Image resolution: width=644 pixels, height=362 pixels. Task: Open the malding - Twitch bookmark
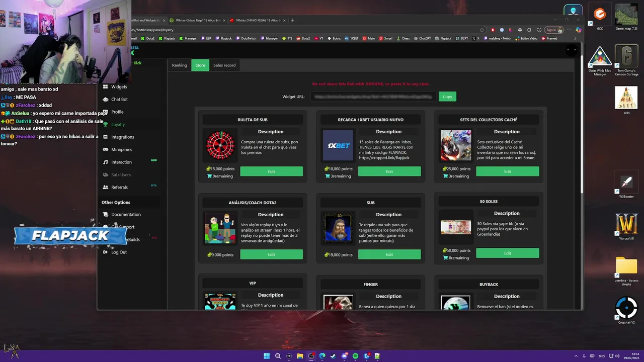(498, 38)
